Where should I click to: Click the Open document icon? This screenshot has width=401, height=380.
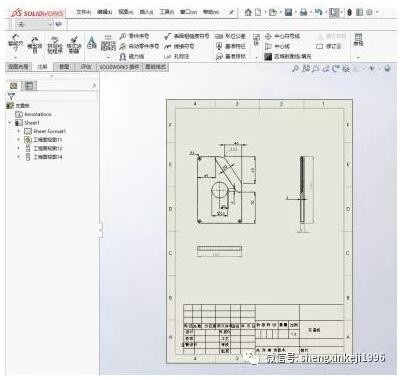click(x=273, y=12)
